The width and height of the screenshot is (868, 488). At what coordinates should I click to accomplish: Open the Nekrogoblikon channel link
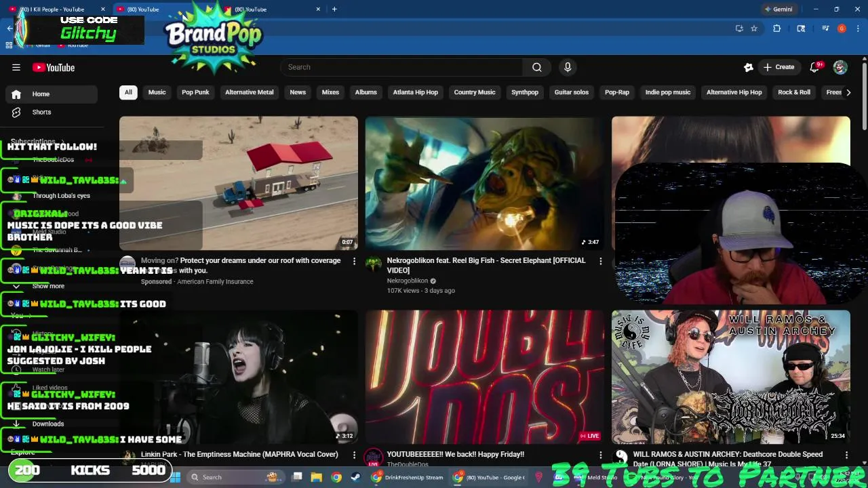pyautogui.click(x=407, y=281)
